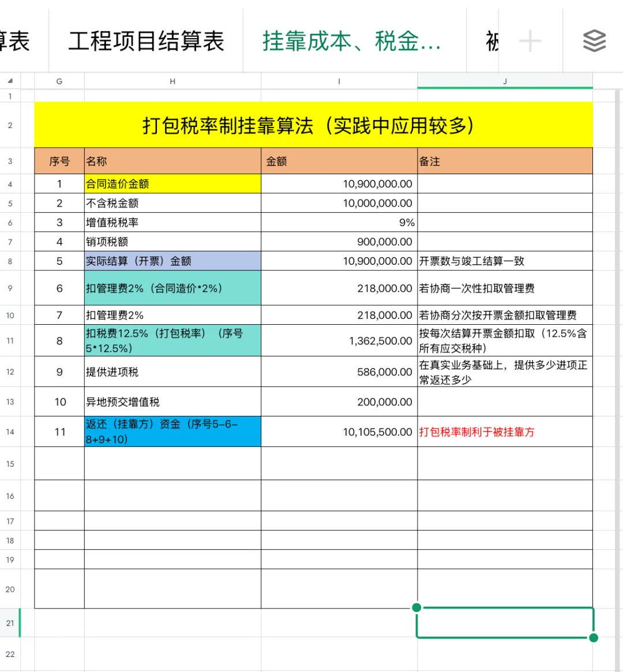Click the 218,000.00 amount in row 10

(339, 315)
